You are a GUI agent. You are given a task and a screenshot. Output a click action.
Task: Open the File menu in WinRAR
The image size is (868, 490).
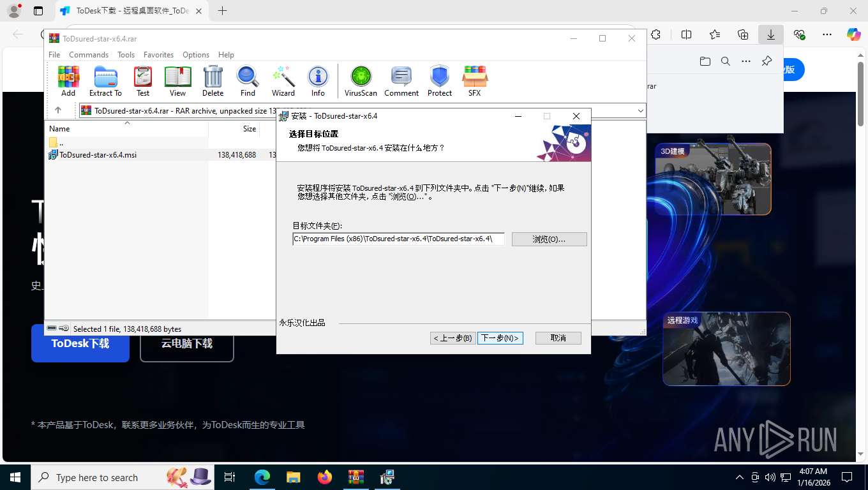coord(54,55)
